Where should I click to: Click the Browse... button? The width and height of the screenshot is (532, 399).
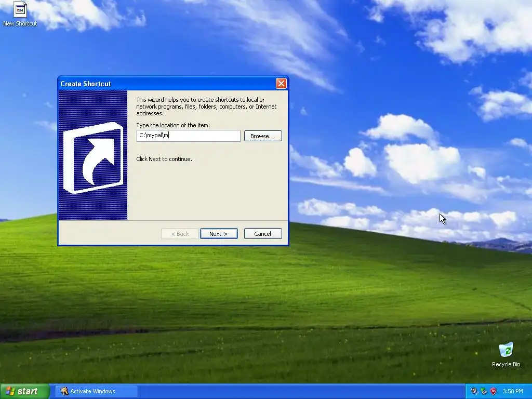click(263, 136)
